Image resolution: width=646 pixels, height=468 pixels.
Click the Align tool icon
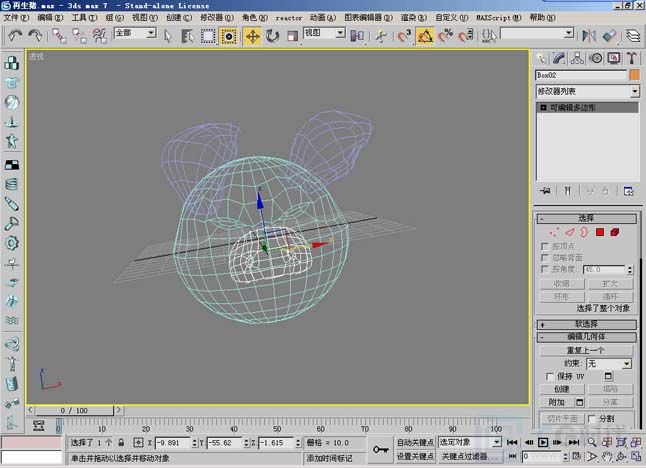click(610, 36)
